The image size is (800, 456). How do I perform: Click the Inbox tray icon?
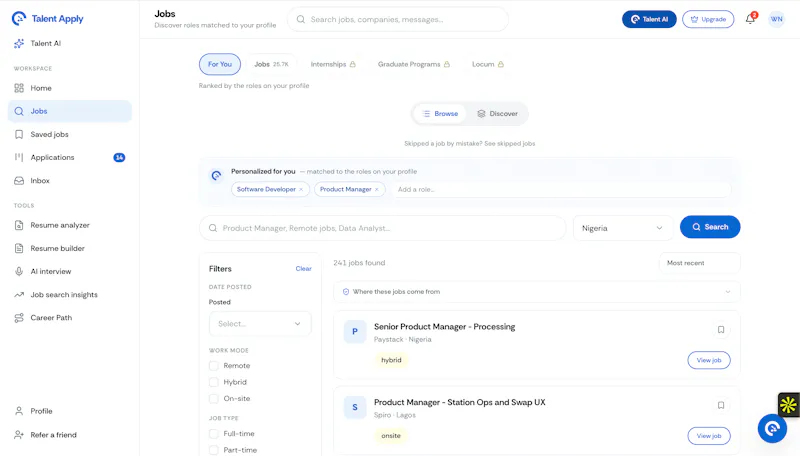coord(19,181)
